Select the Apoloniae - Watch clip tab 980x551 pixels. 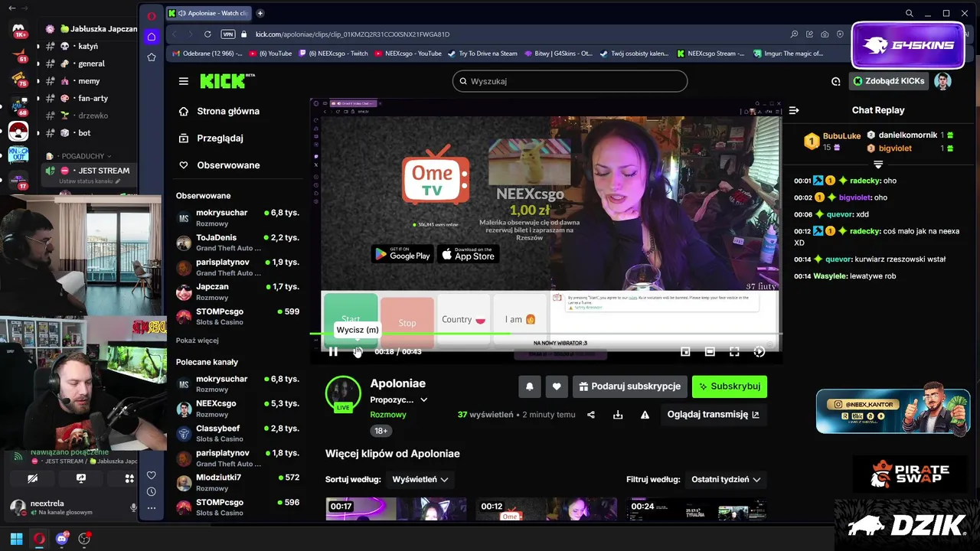208,13
